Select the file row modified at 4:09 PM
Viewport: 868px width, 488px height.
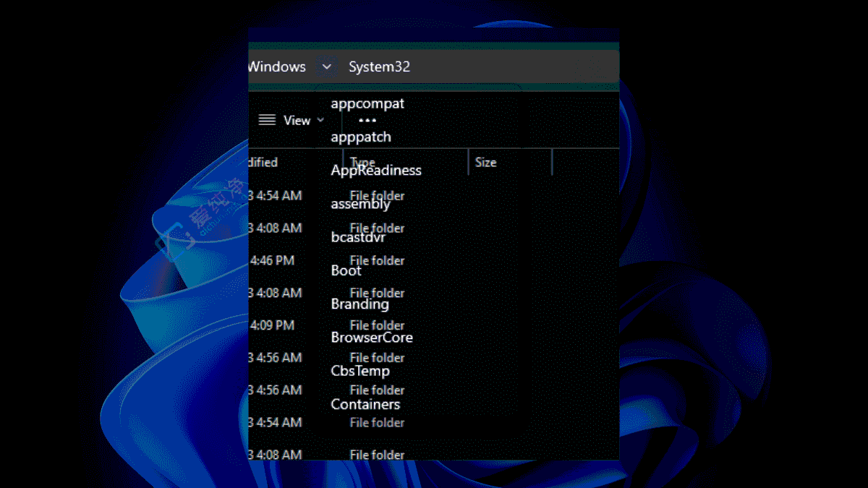(x=275, y=325)
